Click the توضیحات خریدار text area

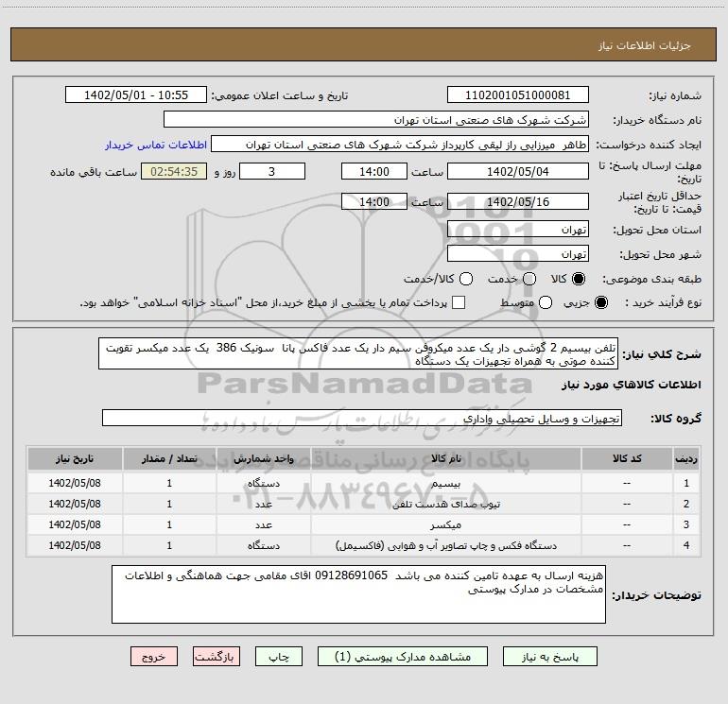point(358,594)
